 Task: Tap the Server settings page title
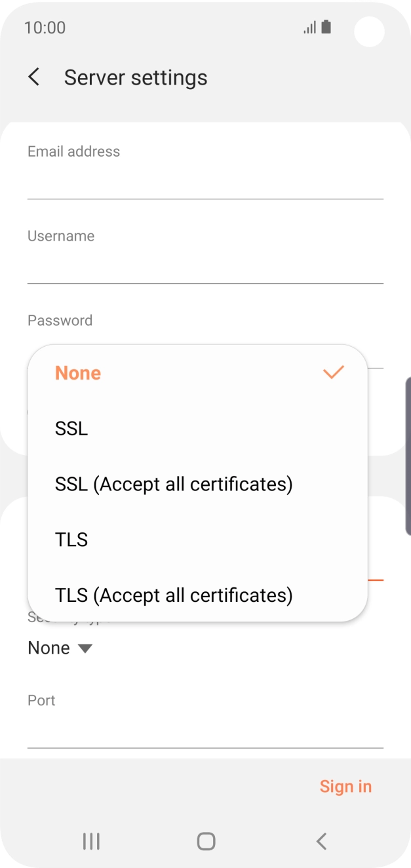click(136, 77)
